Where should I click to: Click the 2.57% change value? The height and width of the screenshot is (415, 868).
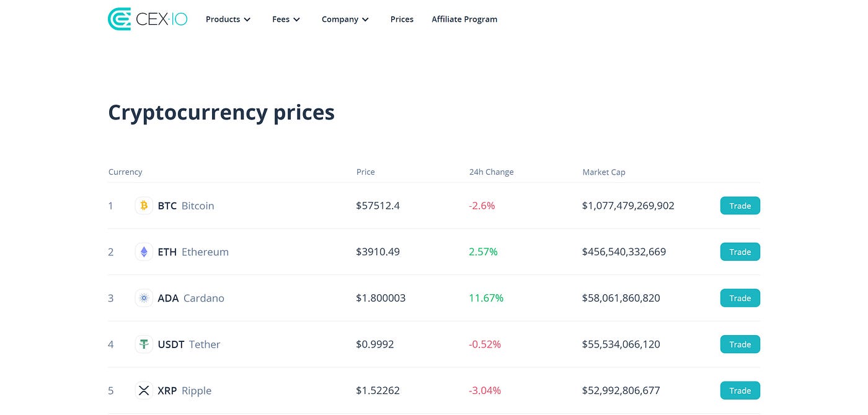(483, 252)
